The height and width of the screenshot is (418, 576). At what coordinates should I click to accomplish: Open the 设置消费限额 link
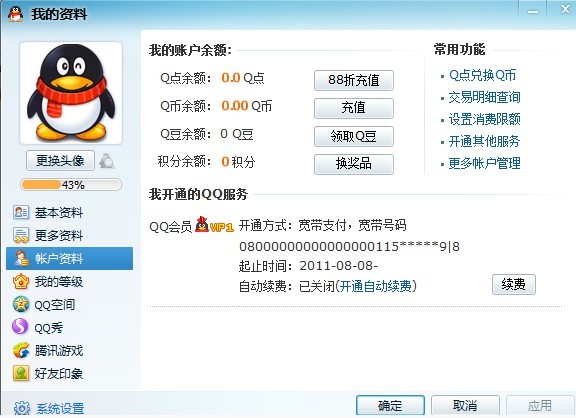tap(485, 119)
